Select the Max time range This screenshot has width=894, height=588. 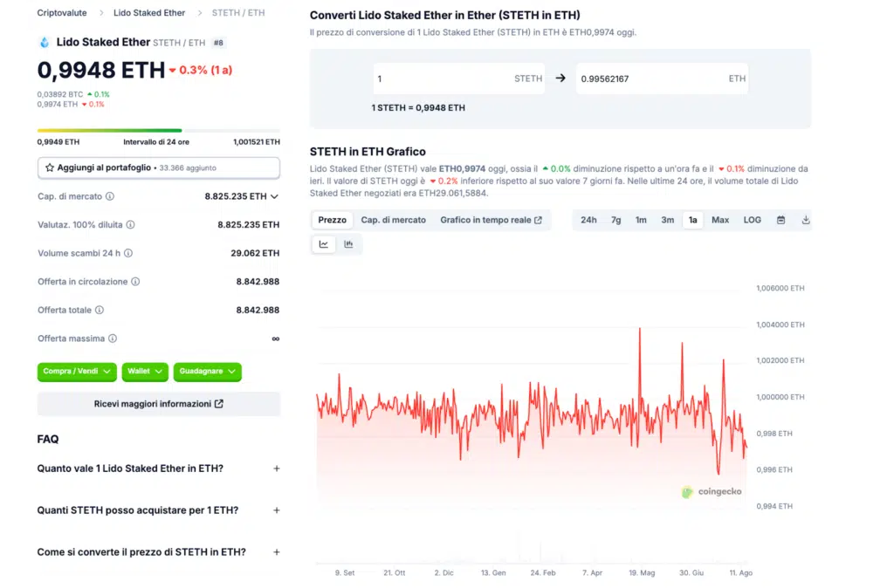pos(720,220)
